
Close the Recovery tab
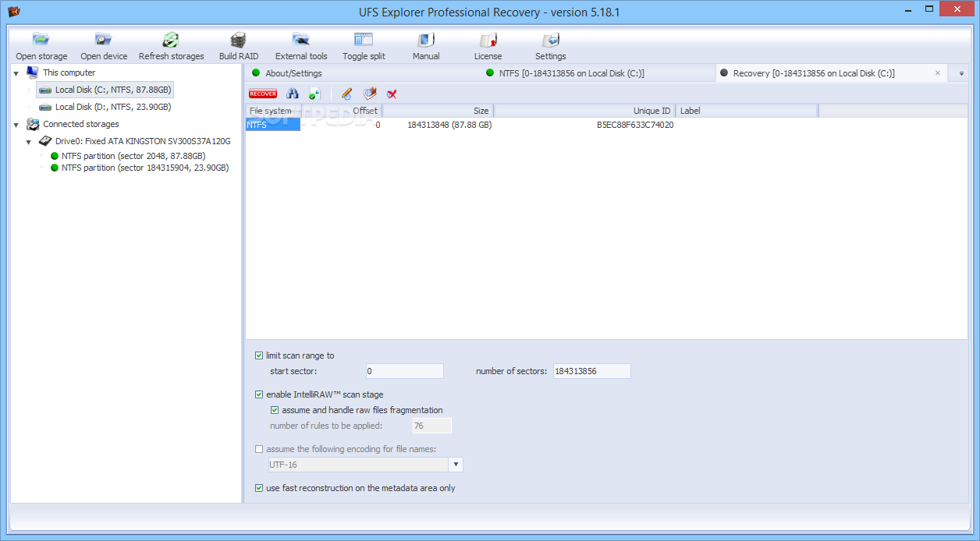click(x=938, y=73)
